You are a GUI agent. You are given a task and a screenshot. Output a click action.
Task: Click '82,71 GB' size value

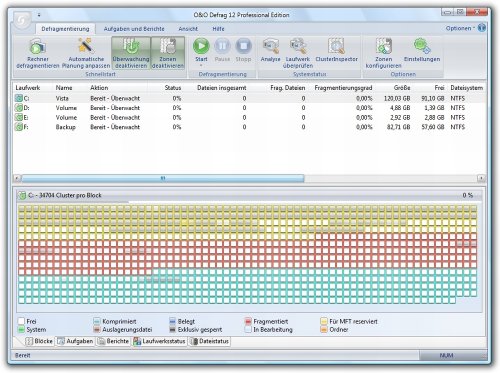(398, 127)
